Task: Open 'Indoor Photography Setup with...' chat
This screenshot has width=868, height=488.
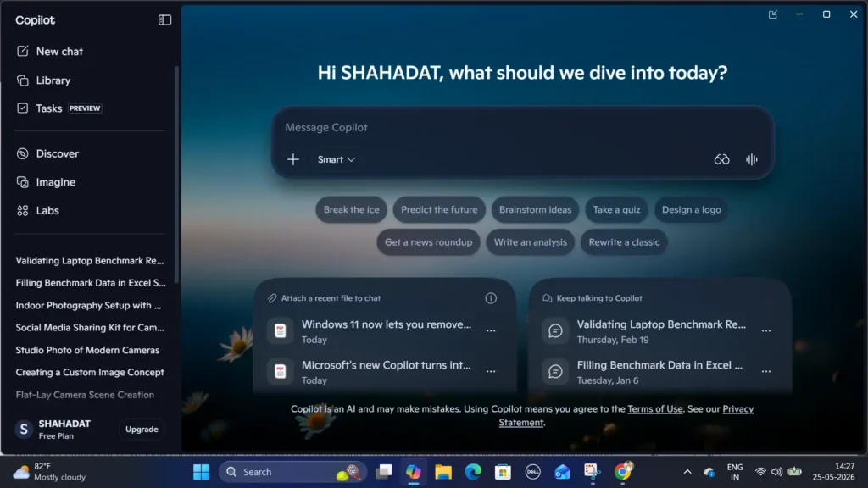Action: click(88, 305)
